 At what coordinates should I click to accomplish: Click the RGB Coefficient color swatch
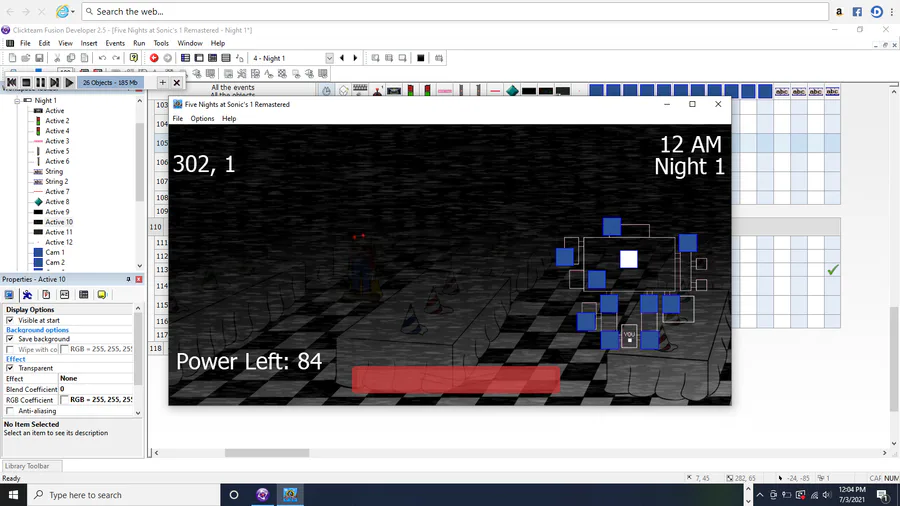coord(64,400)
